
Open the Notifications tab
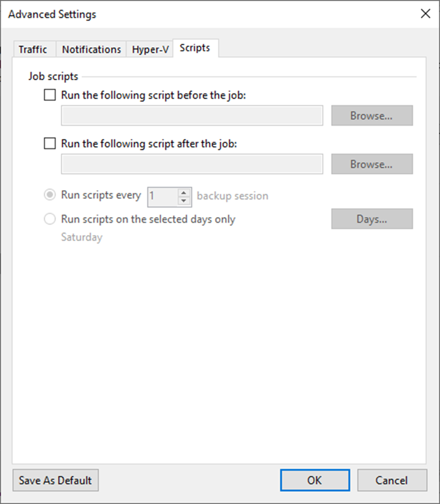coord(91,49)
